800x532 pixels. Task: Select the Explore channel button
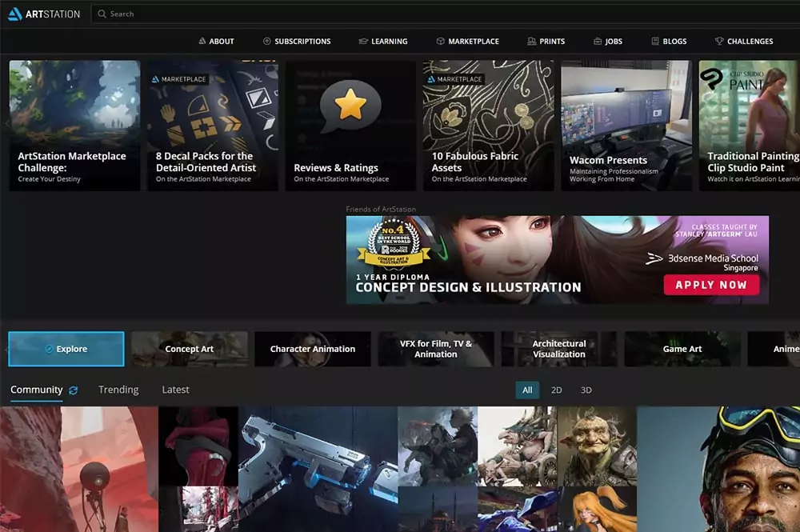tap(66, 349)
